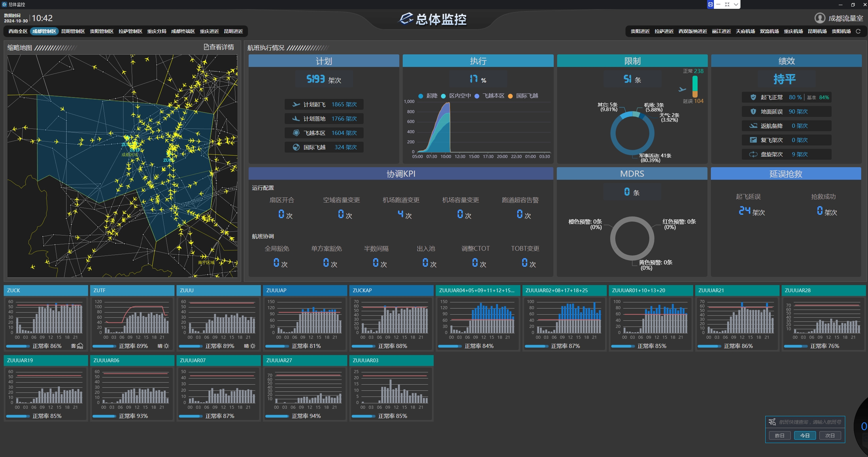The height and width of the screenshot is (457, 868).
Task: Click the refresh icon after 贵阳机场
Action: pyautogui.click(x=858, y=31)
